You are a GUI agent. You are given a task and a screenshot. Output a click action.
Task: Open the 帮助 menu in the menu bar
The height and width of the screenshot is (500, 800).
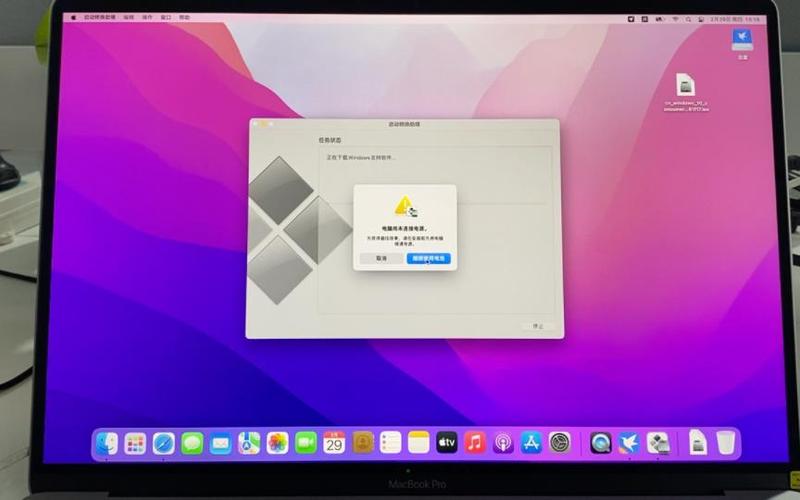184,17
